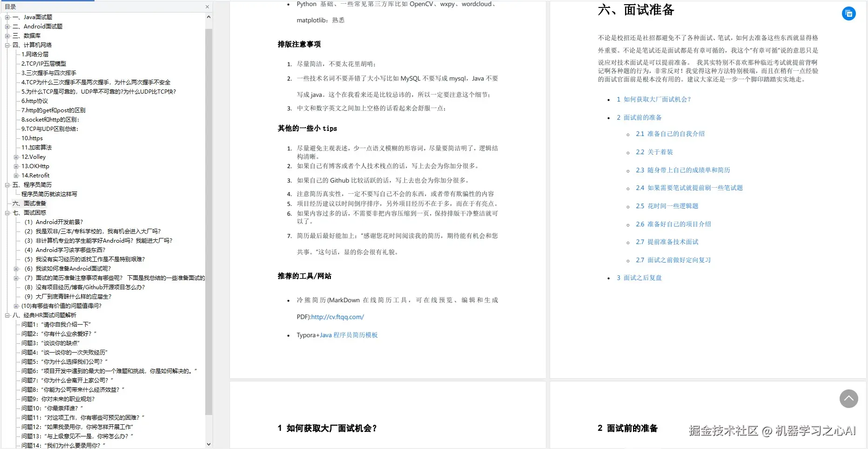Select "3.三次握手与四次挥手" in the outline
This screenshot has width=868, height=449.
tap(50, 73)
